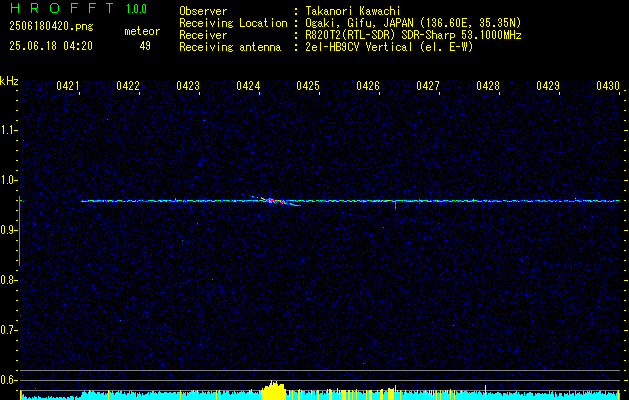
Task: Click the 0429 time tick label
Action: click(548, 85)
